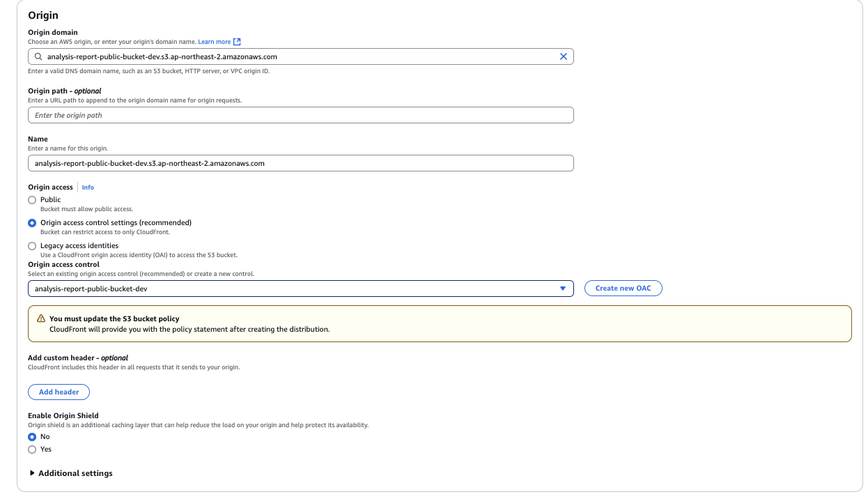The image size is (868, 499).
Task: Open the Info link next to Origin access
Action: [x=88, y=187]
